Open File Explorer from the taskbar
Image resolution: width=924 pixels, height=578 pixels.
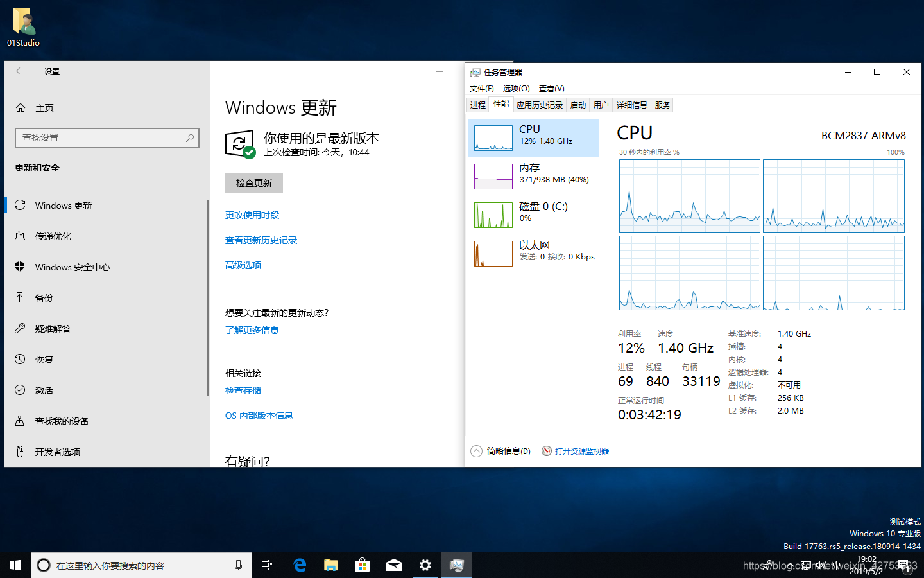click(330, 565)
